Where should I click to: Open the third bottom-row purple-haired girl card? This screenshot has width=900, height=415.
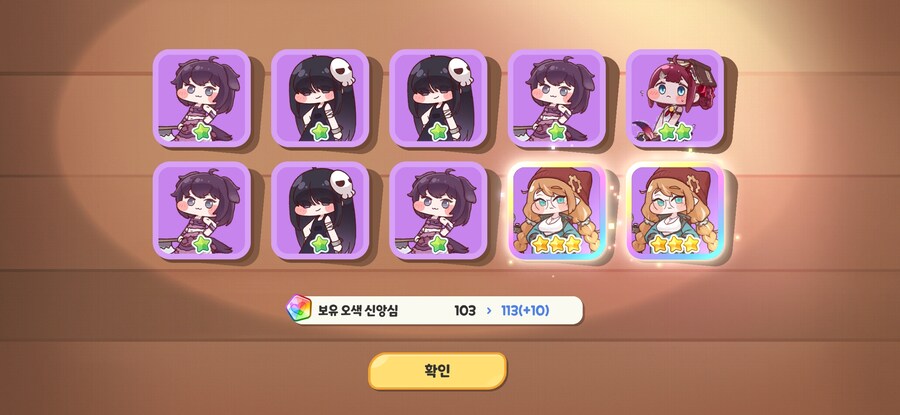click(438, 211)
